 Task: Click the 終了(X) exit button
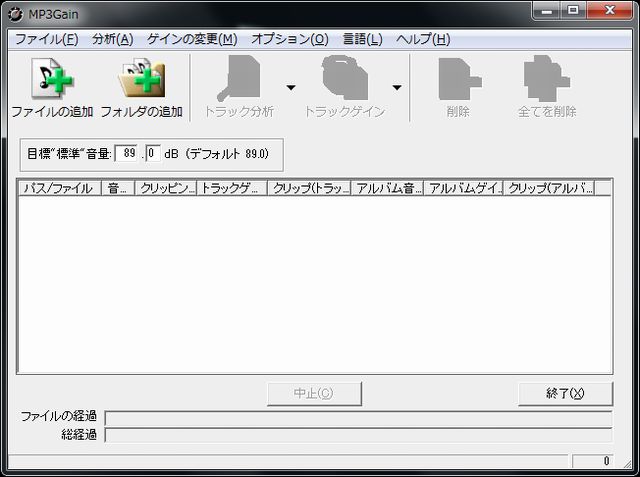point(565,394)
